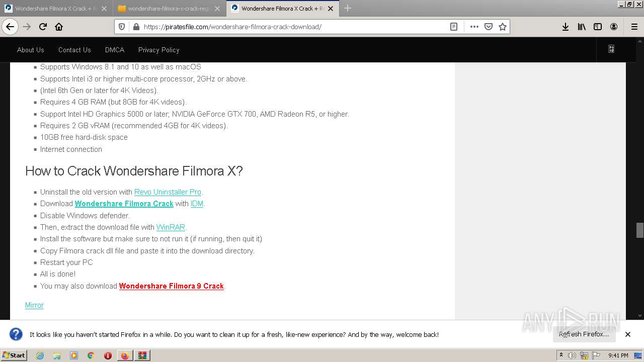Open Windows Explorer from taskbar
644x362 pixels.
click(x=57, y=355)
